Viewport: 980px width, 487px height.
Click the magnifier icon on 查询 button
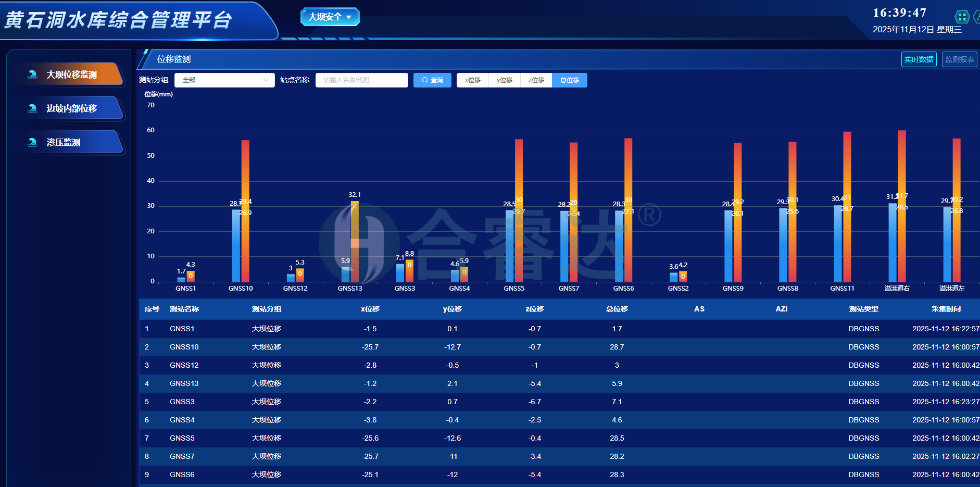(425, 80)
